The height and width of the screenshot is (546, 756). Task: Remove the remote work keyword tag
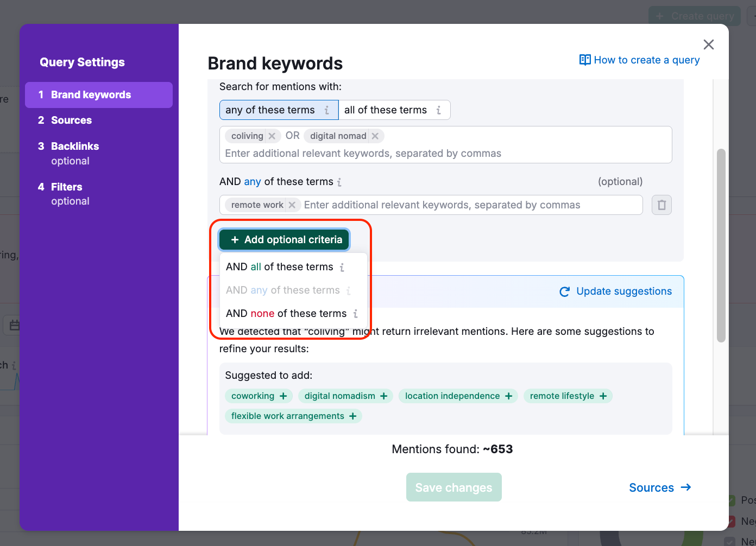[292, 205]
